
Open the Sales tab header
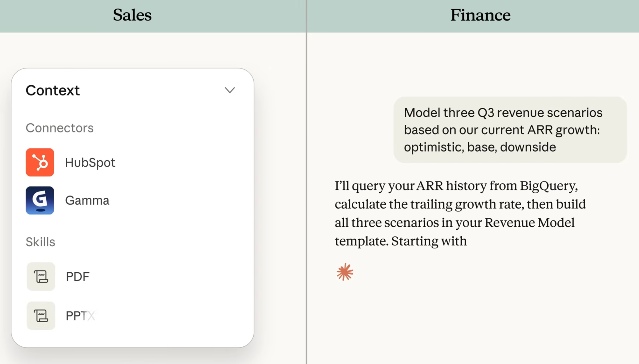(x=132, y=15)
